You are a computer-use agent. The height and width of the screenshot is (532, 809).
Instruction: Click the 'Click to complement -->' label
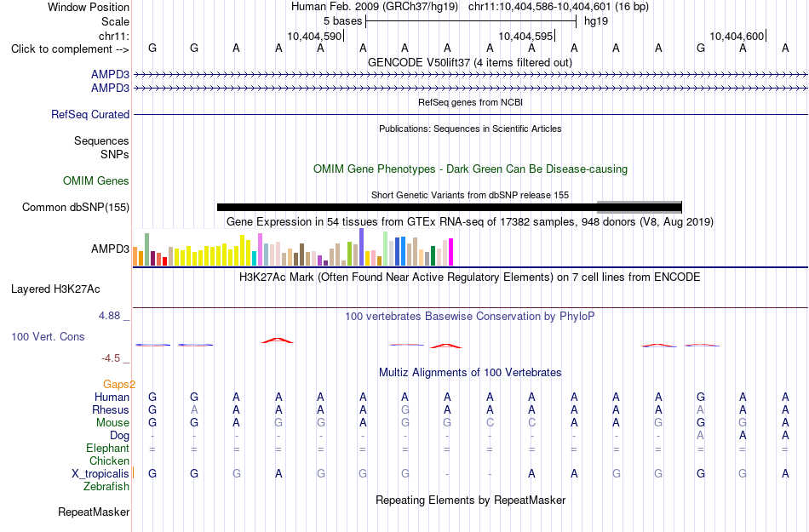point(70,49)
